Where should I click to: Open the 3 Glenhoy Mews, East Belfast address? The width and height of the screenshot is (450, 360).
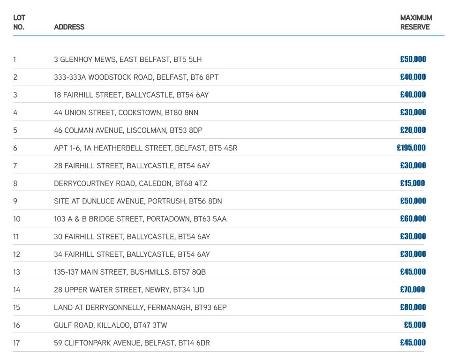(128, 59)
